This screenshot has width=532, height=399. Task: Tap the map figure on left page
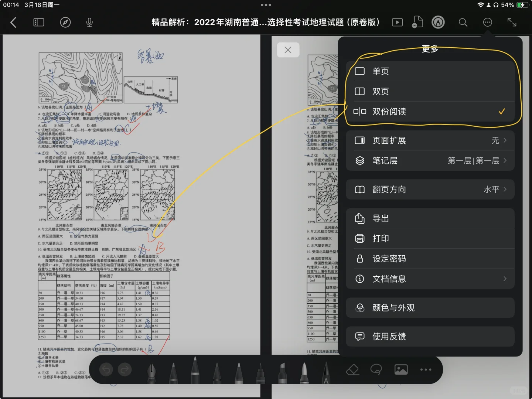[x=81, y=78]
